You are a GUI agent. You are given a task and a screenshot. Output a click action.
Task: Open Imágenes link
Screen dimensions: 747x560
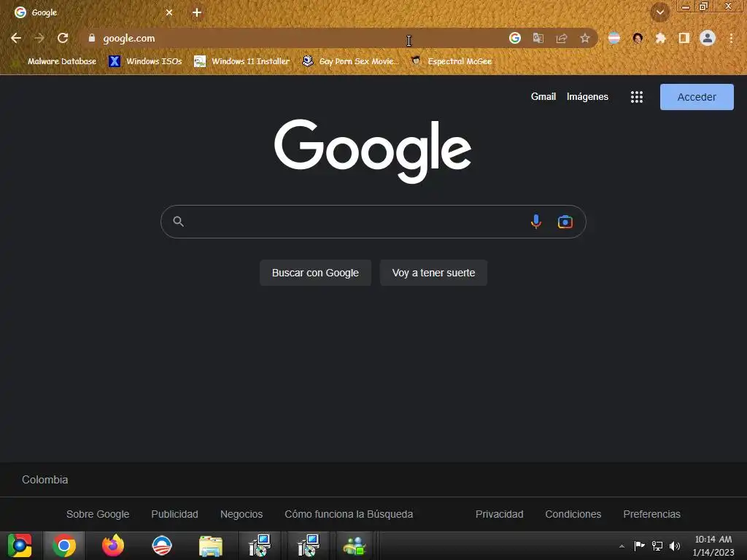click(x=587, y=97)
